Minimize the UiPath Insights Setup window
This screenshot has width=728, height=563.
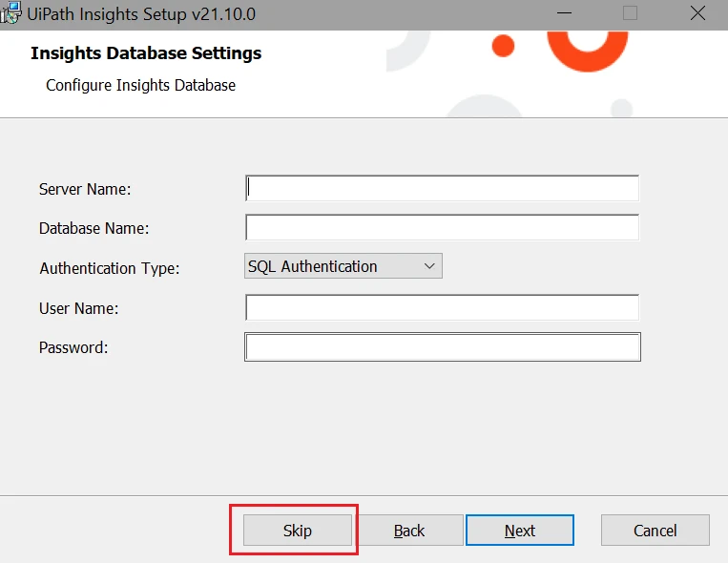coord(564,13)
